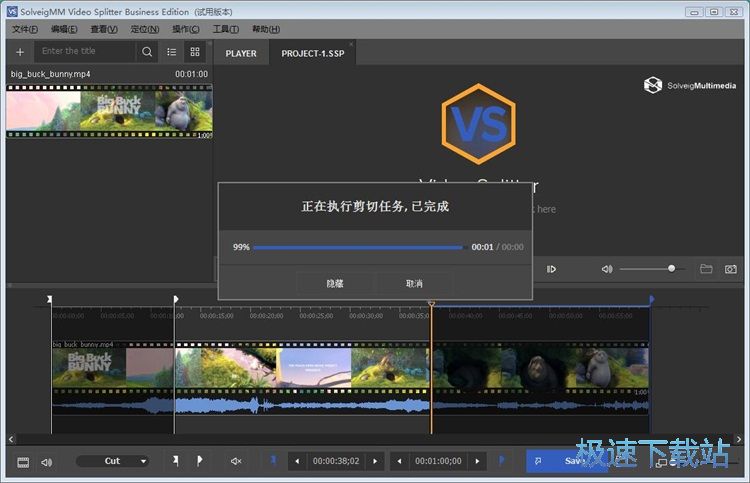
Task: Select the first timeline video segment
Action: (113, 367)
